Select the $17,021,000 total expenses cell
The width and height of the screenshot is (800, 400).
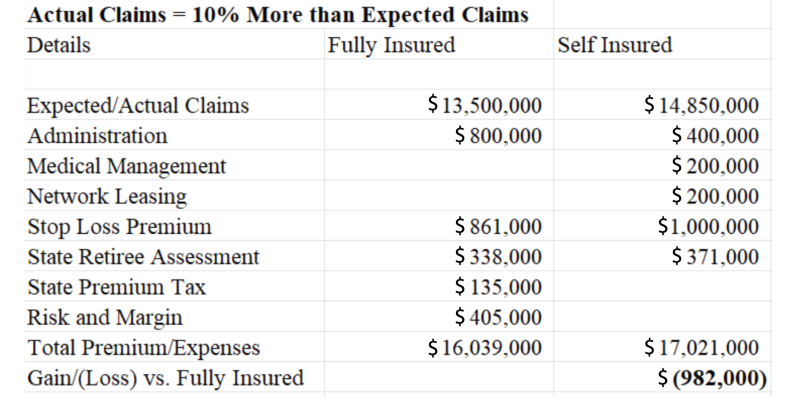tap(702, 348)
